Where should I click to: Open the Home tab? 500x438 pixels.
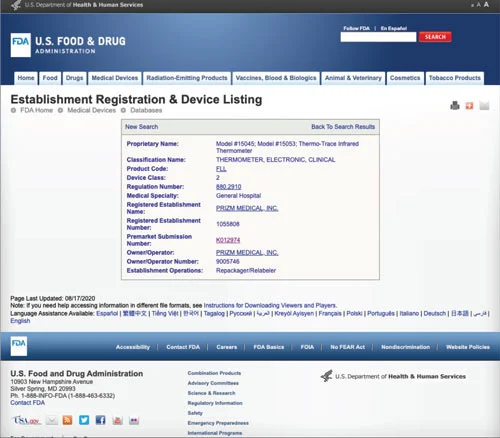click(26, 78)
